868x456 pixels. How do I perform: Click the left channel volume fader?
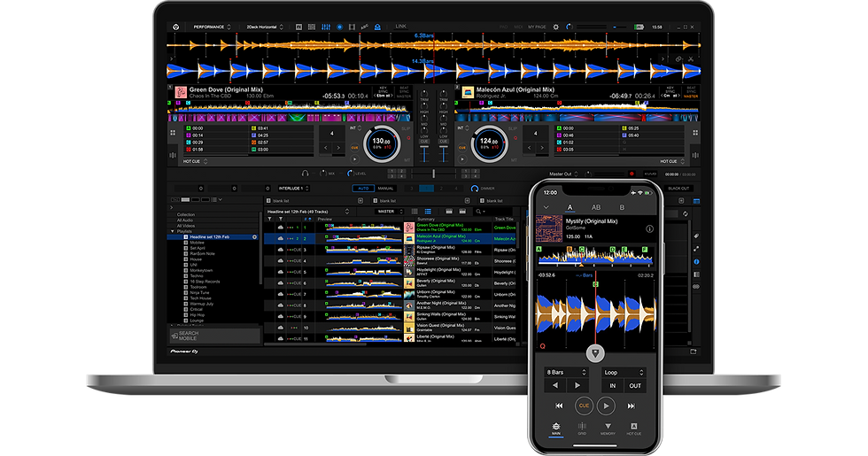[x=424, y=154]
